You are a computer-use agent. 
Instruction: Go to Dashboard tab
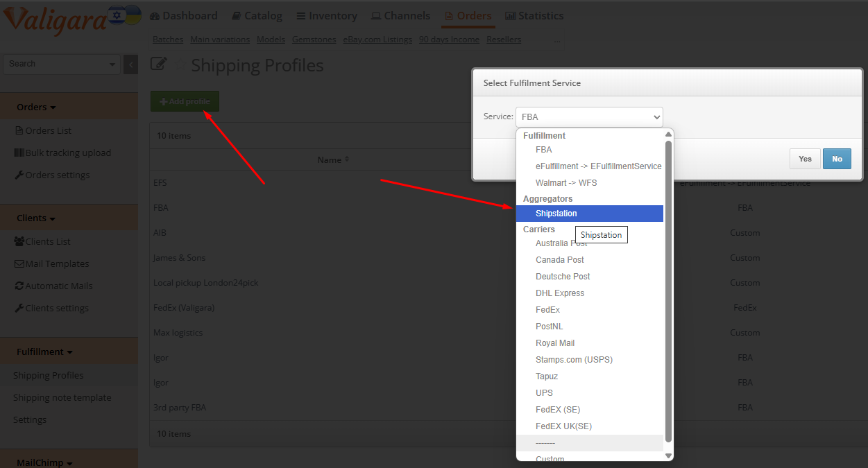click(183, 15)
